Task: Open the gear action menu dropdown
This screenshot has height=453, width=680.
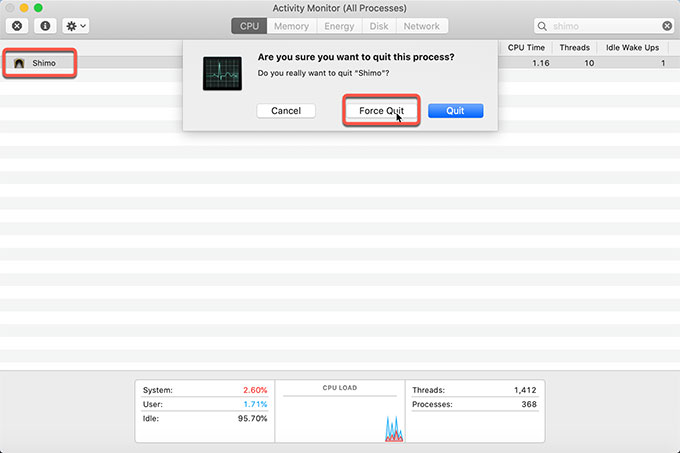Action: [76, 26]
